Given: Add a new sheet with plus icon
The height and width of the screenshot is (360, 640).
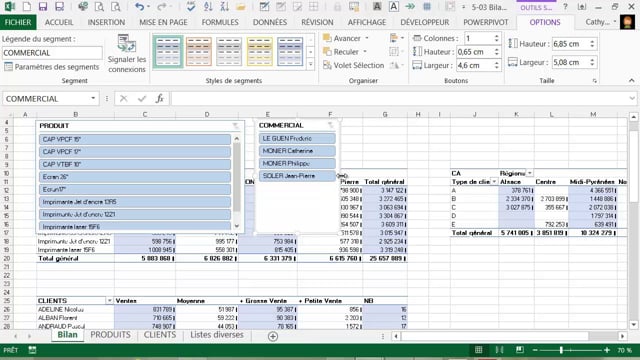Looking at the screenshot, I should click(273, 336).
